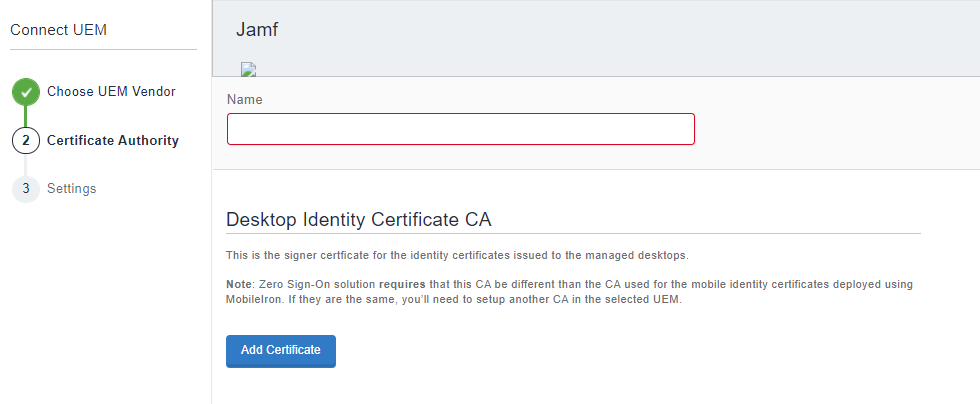Click the step 3 circle icon
The height and width of the screenshot is (404, 980).
point(26,189)
